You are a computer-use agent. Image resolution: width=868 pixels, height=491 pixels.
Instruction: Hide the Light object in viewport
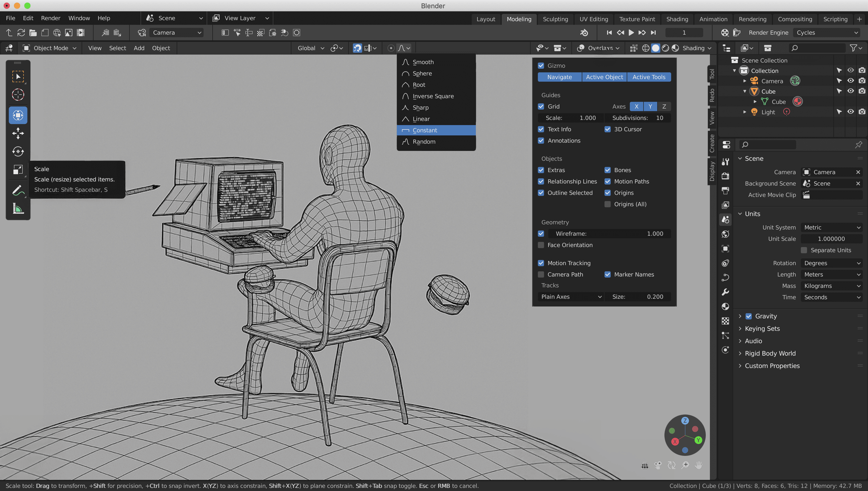[850, 112]
